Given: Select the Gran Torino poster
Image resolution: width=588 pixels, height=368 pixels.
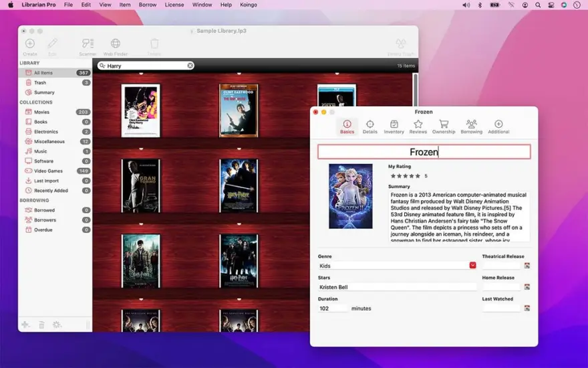Looking at the screenshot, I should tap(140, 186).
